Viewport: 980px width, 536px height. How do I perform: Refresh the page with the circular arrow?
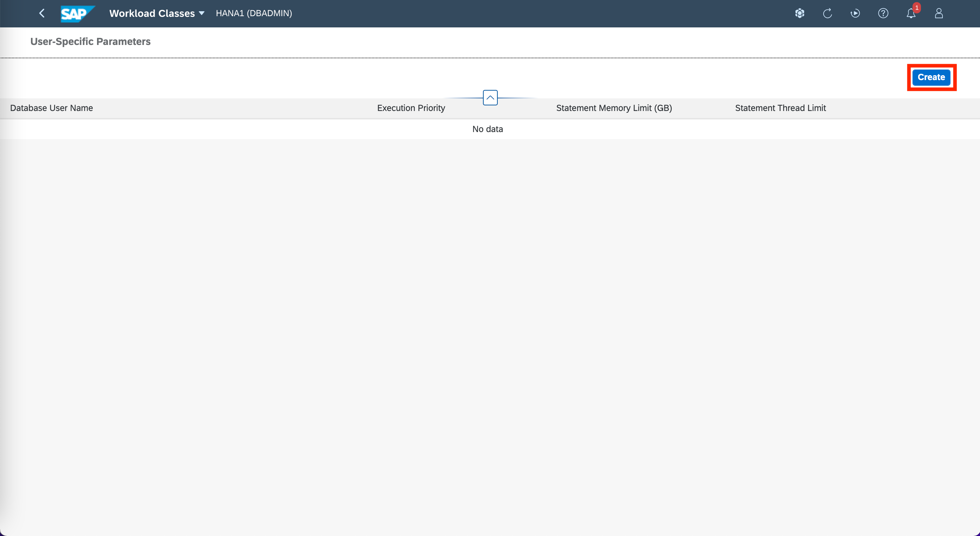[827, 13]
